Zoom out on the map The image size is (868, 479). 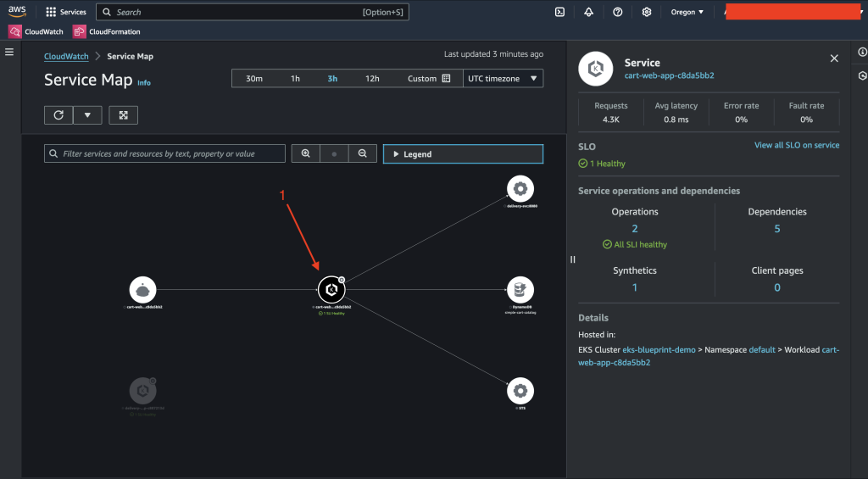[363, 153]
